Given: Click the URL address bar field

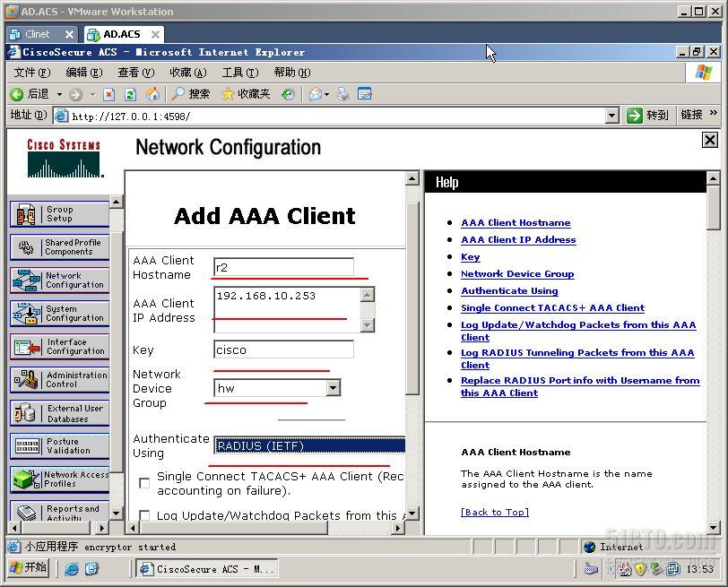Looking at the screenshot, I should coord(329,116).
